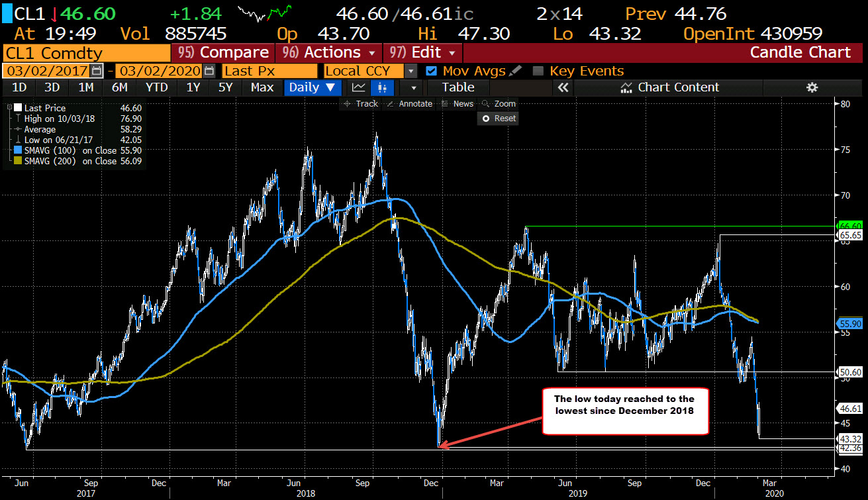
Task: Click the 55.90 moving average axis label
Action: (x=850, y=324)
